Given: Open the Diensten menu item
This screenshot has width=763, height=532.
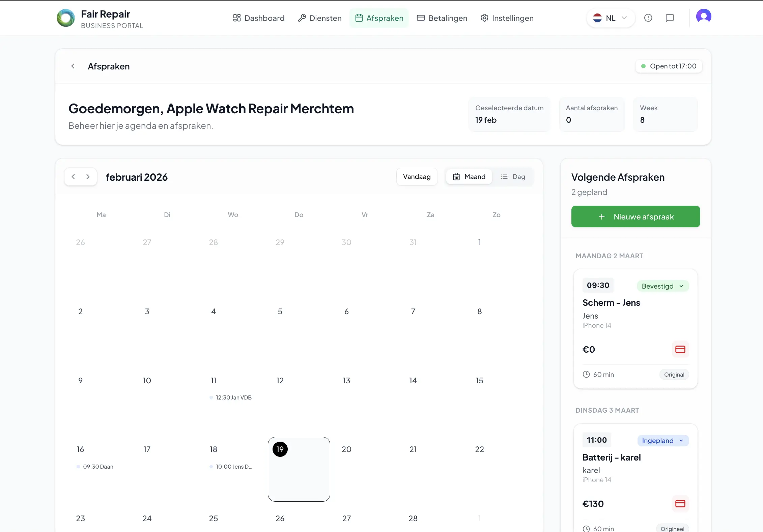Looking at the screenshot, I should [x=320, y=18].
